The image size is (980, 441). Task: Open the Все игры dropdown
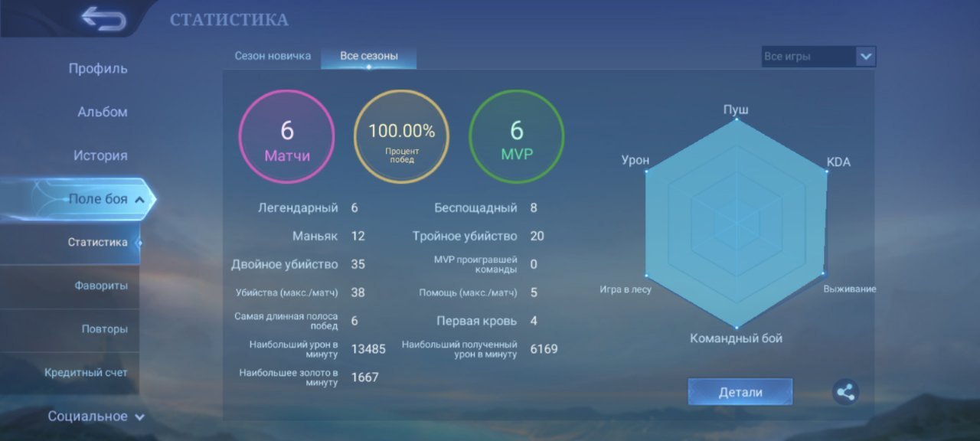pyautogui.click(x=818, y=57)
